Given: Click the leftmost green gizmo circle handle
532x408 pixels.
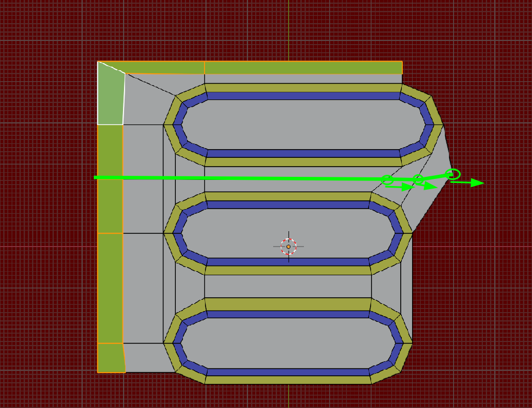Looking at the screenshot, I should click(x=387, y=180).
